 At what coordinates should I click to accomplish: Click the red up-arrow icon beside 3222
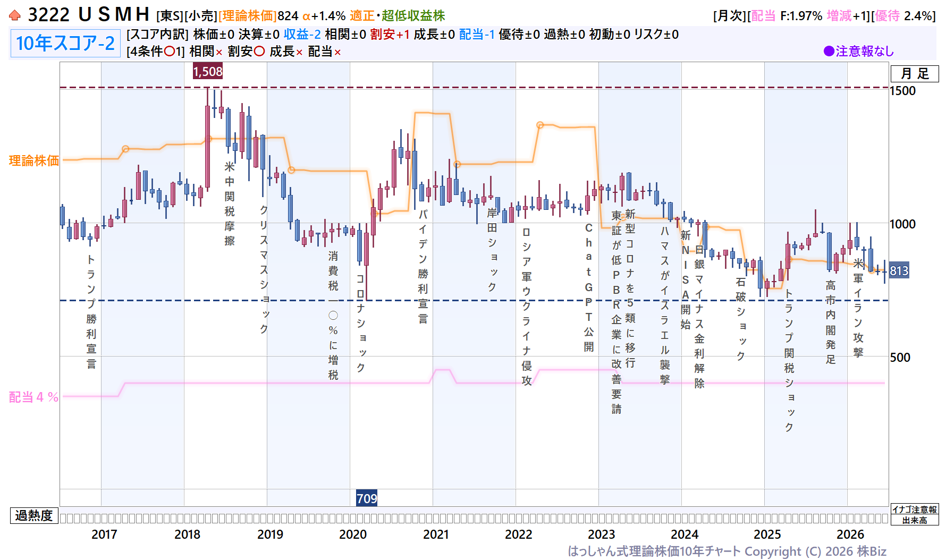15,15
